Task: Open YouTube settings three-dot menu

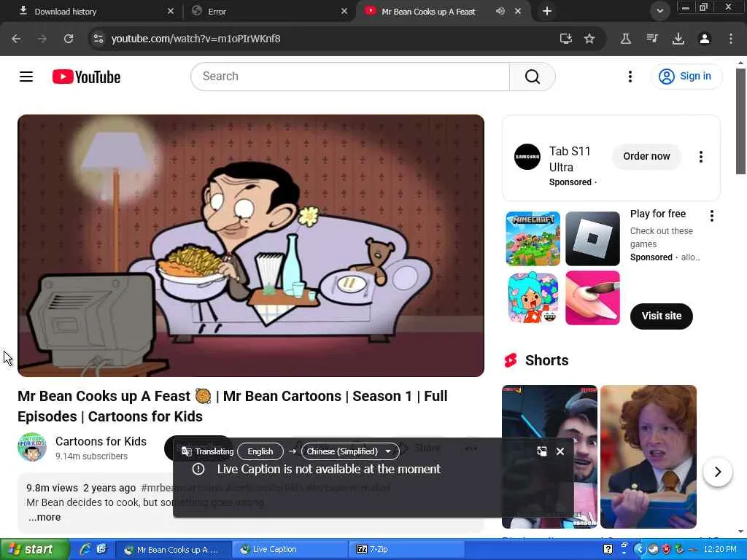Action: tap(630, 77)
